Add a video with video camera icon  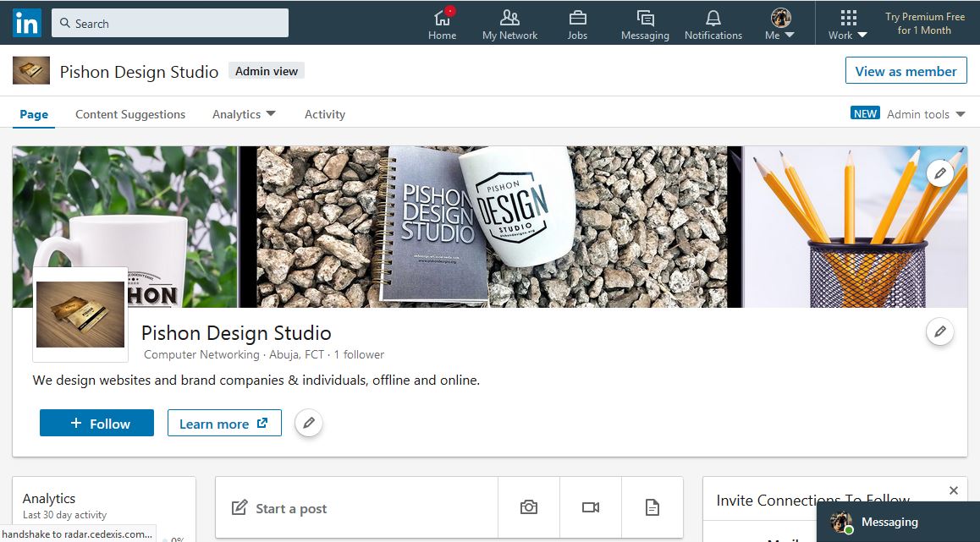coord(591,507)
